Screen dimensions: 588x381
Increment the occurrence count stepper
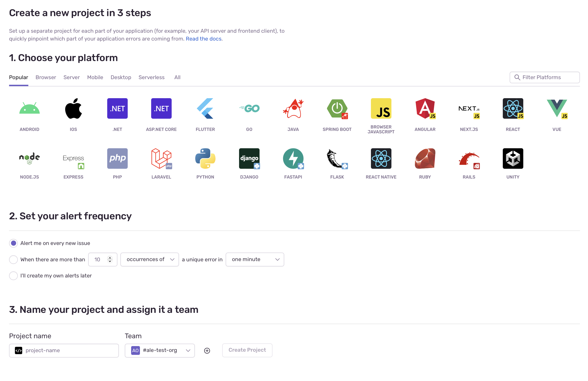click(110, 258)
